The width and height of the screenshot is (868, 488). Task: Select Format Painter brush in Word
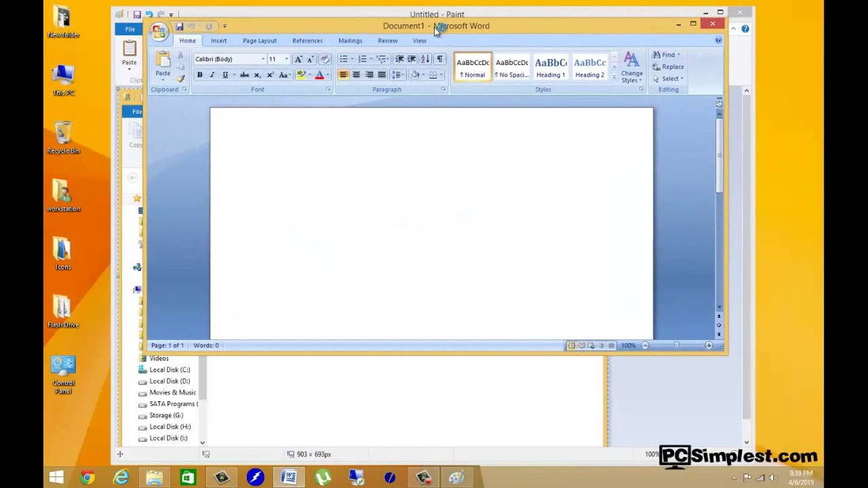coord(180,79)
